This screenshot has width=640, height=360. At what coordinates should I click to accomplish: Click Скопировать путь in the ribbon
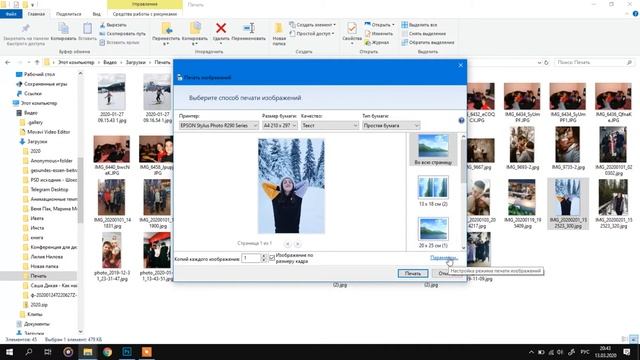click(x=122, y=34)
